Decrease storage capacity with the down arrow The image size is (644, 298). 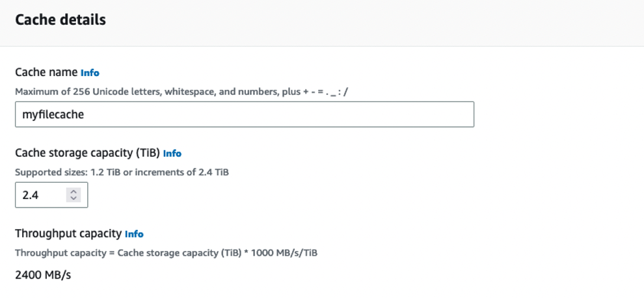[x=74, y=198]
